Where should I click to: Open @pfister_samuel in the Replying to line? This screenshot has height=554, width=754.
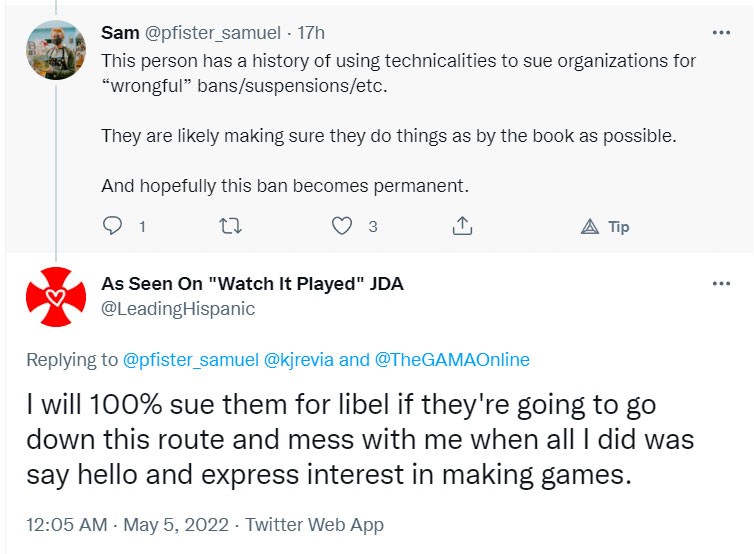click(191, 360)
